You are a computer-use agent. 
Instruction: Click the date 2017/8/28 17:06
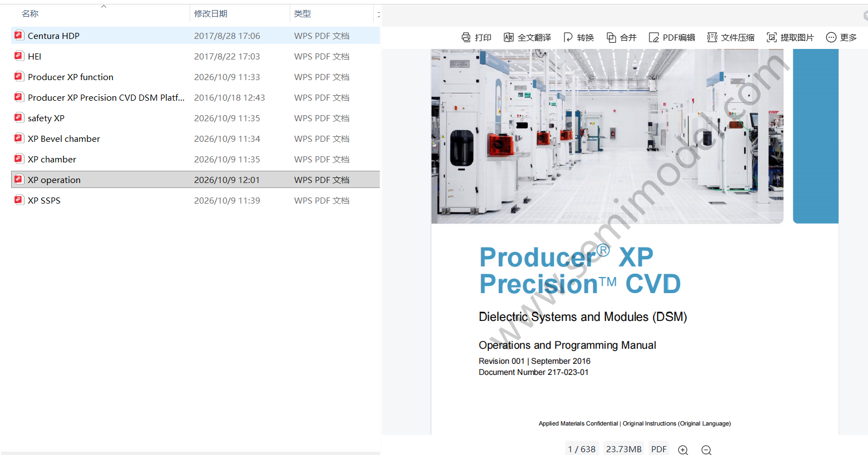[x=227, y=36]
